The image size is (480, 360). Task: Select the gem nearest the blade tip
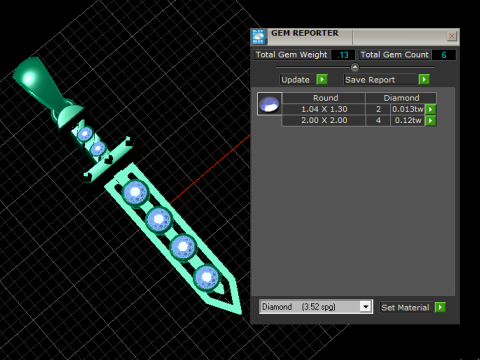(207, 277)
